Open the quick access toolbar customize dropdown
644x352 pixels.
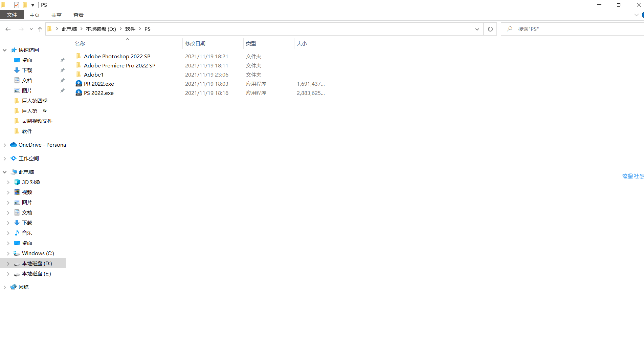(x=32, y=5)
